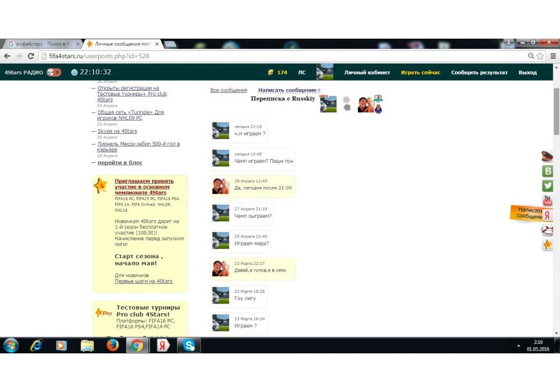Image resolution: width=560 pixels, height=392 pixels.
Task: Open the VKontakte green B icon
Action: (x=548, y=171)
